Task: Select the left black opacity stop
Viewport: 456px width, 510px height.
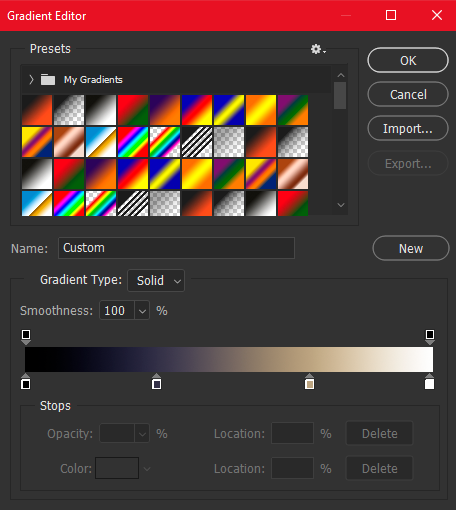Action: pos(26,337)
